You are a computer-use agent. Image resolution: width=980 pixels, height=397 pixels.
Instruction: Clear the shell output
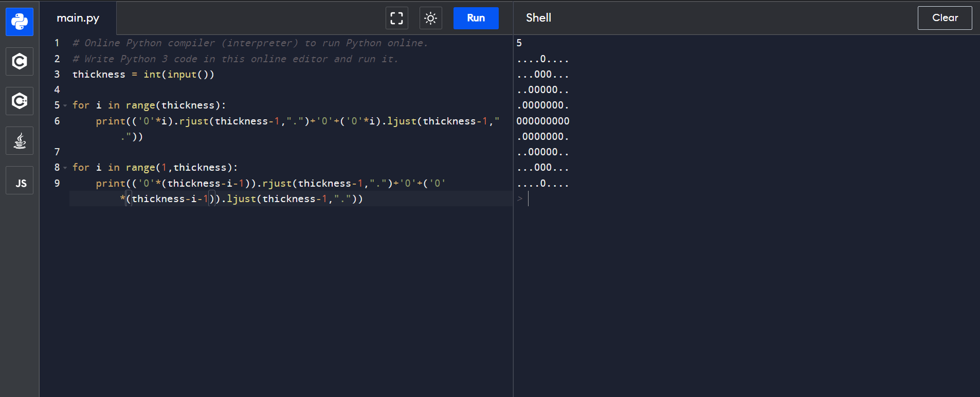click(945, 18)
